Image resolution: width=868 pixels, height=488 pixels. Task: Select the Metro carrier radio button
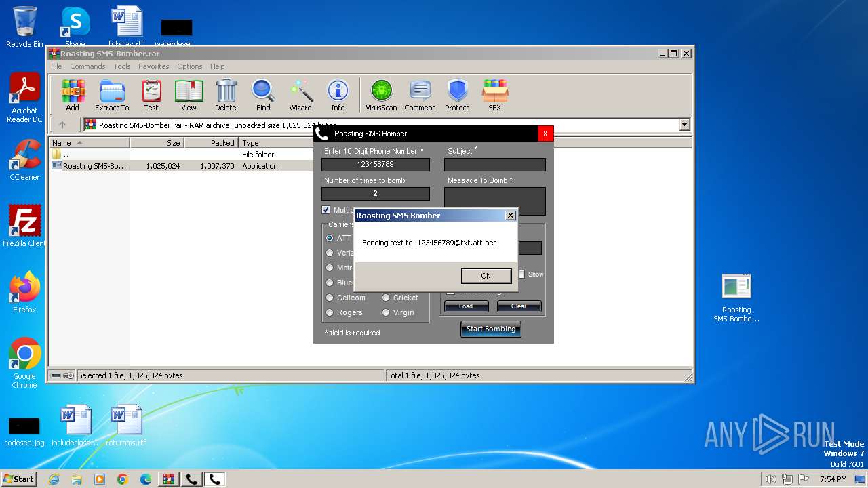(x=330, y=268)
